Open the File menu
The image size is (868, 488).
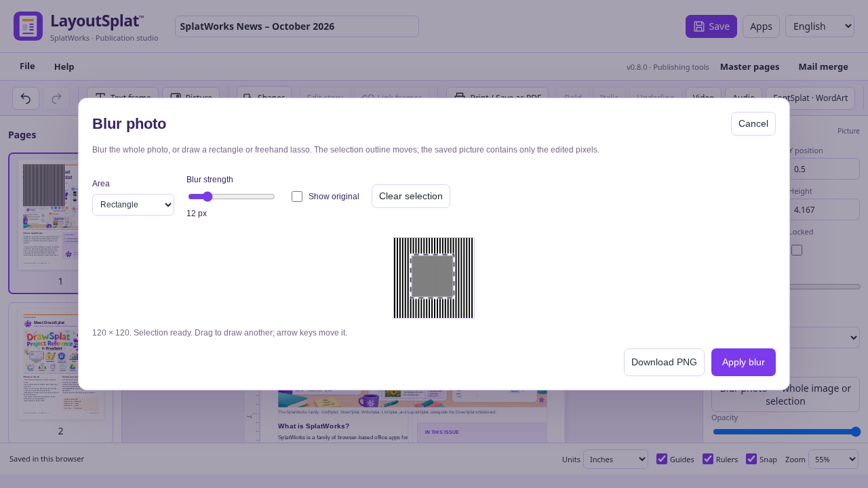pos(27,66)
